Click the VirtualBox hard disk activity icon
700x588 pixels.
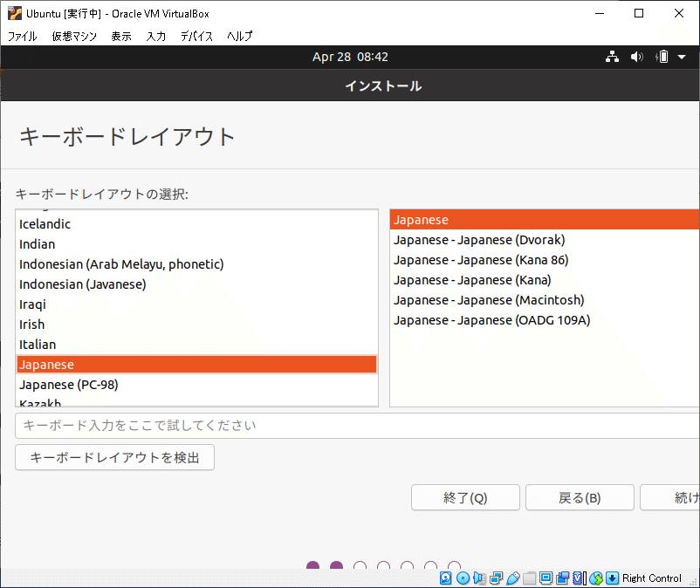[445, 578]
